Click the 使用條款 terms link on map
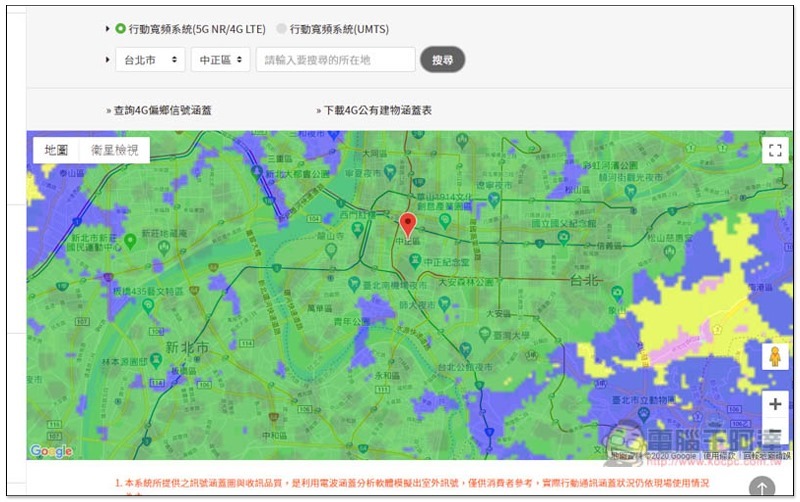800x502 pixels. pos(719,456)
